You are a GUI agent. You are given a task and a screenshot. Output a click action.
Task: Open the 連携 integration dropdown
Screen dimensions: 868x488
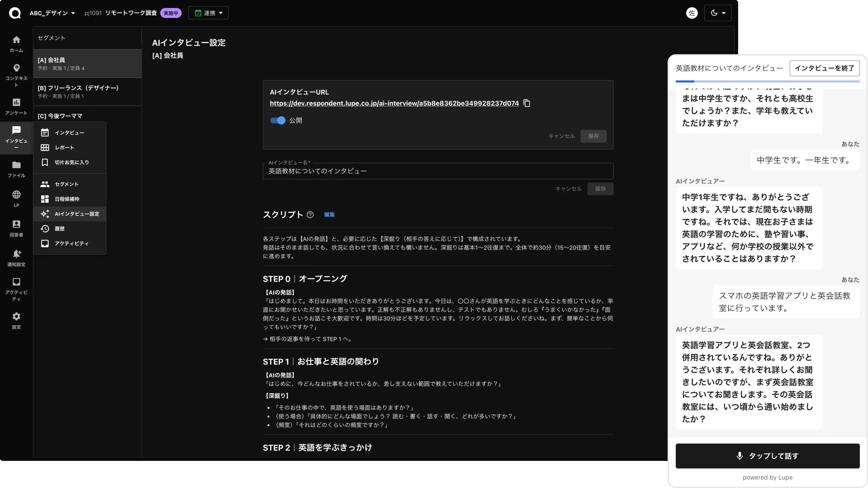click(208, 13)
